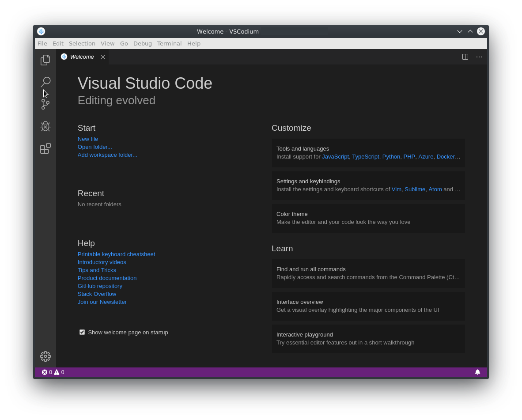
Task: Open Product documentation link
Action: click(107, 278)
